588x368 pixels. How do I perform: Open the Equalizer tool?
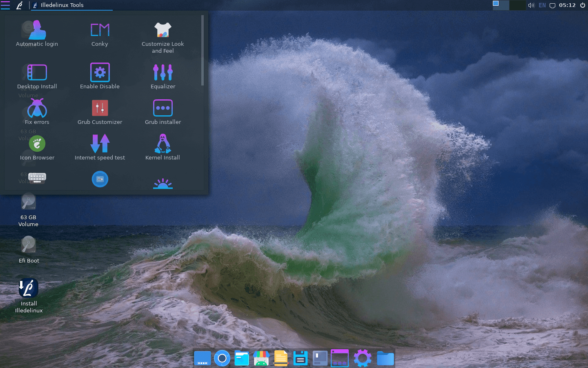163,76
